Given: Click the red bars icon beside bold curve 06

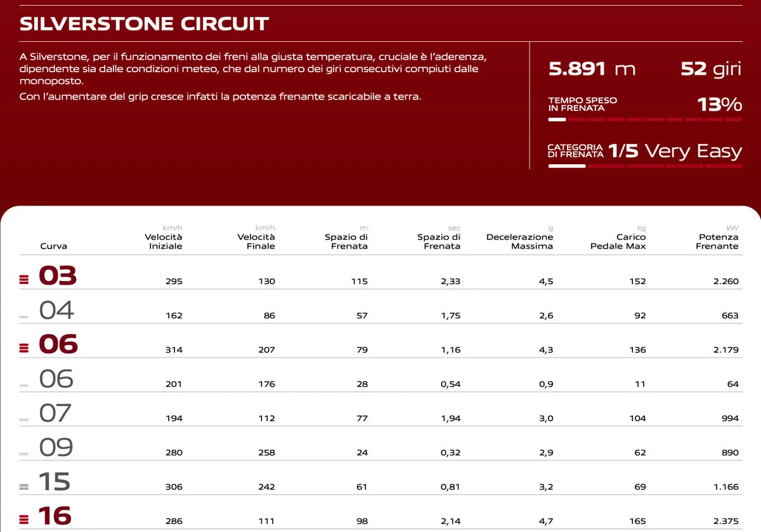Looking at the screenshot, I should pos(24,347).
